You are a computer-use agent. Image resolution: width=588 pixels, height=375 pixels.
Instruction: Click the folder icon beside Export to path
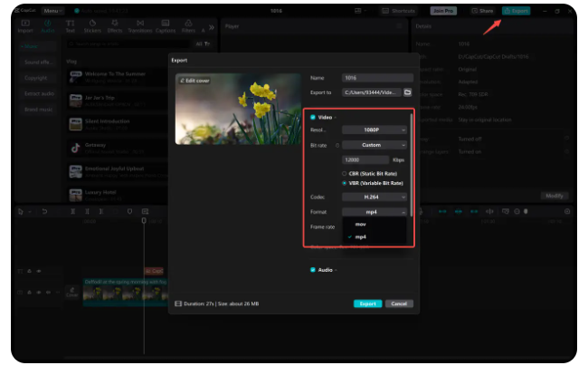pyautogui.click(x=407, y=92)
